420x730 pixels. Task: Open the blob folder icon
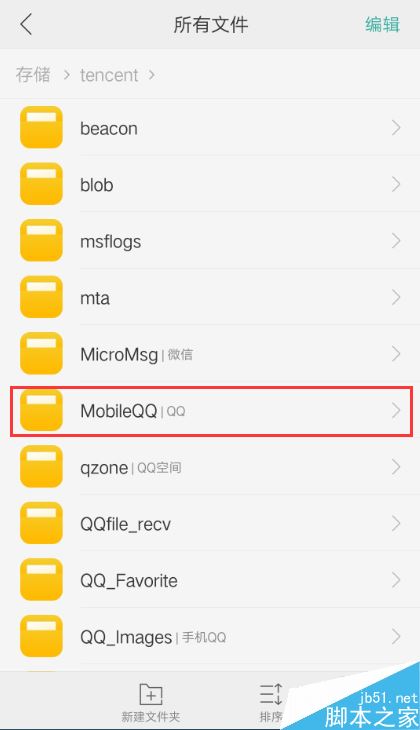[41, 184]
